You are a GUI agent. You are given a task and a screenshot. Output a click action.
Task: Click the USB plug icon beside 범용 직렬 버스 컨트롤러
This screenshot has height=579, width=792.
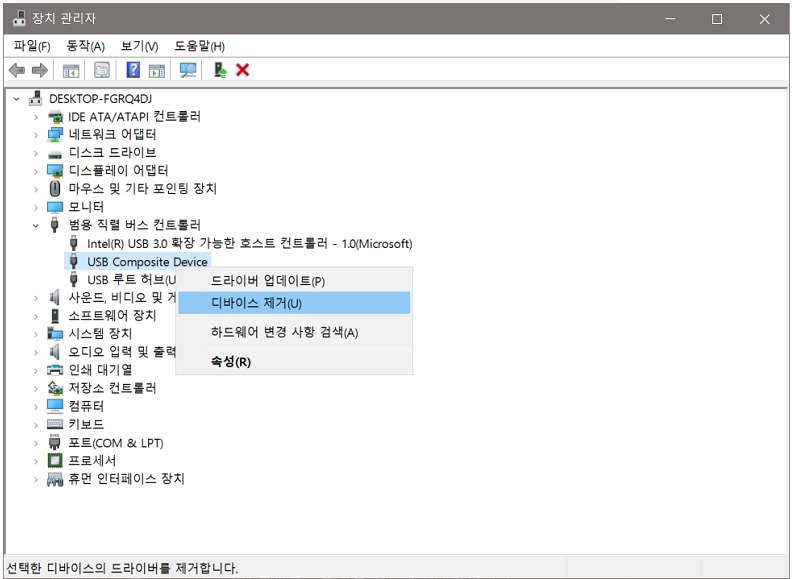(x=55, y=225)
